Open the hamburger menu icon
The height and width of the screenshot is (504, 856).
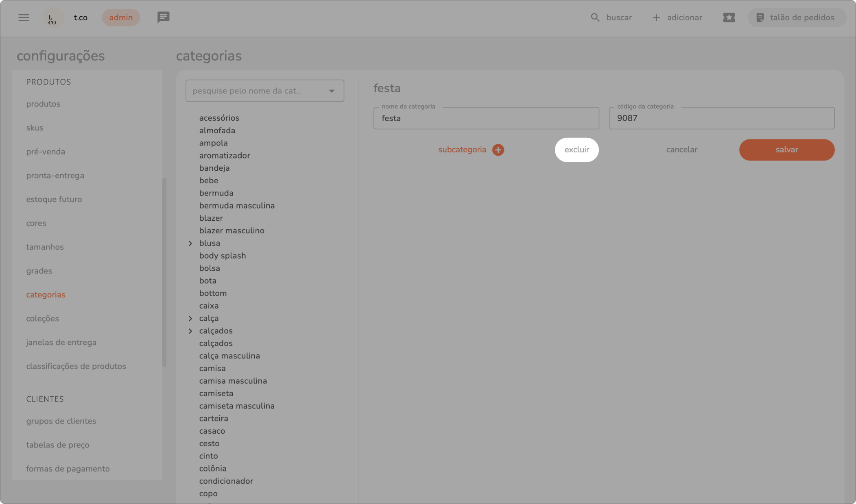[x=24, y=17]
